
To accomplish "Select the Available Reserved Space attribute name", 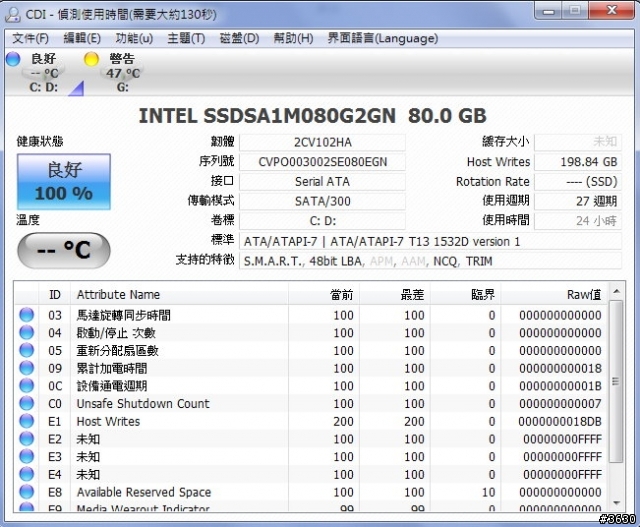I will (144, 492).
